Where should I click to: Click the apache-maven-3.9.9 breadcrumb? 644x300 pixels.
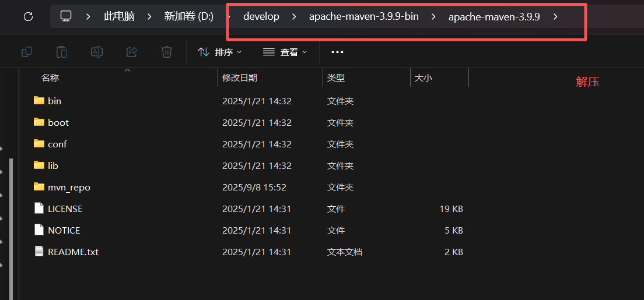(494, 16)
